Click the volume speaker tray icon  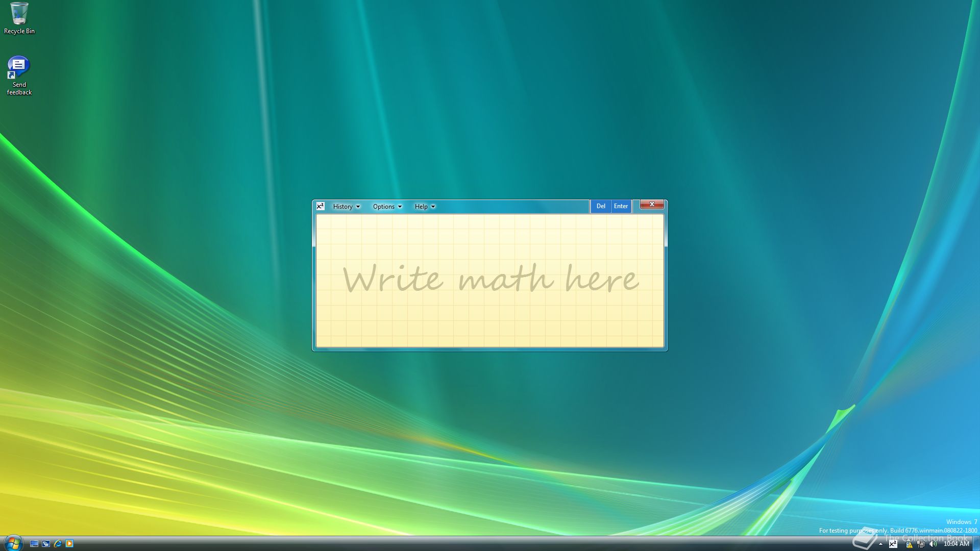[933, 544]
